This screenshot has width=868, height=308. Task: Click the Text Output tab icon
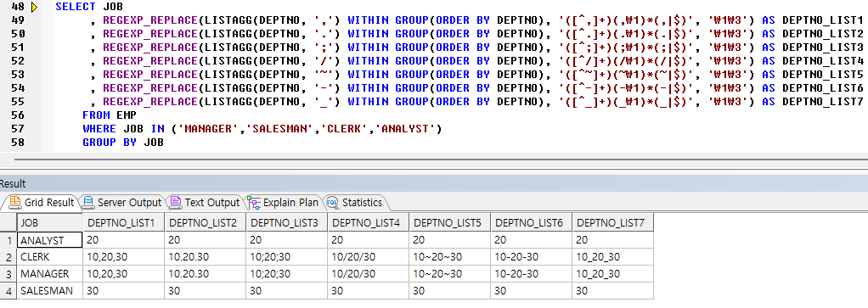coord(176,203)
